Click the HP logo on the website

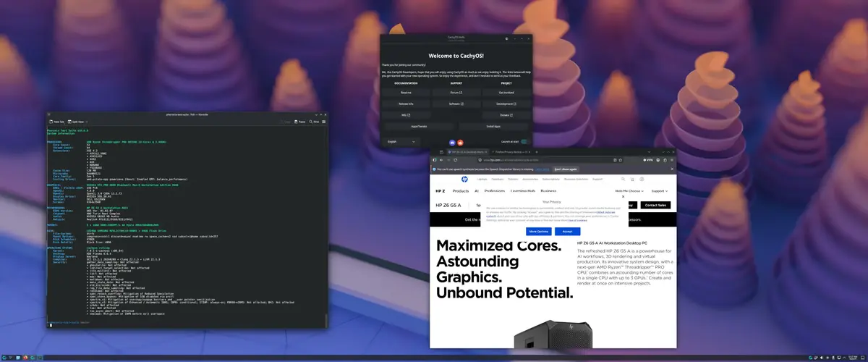point(464,179)
